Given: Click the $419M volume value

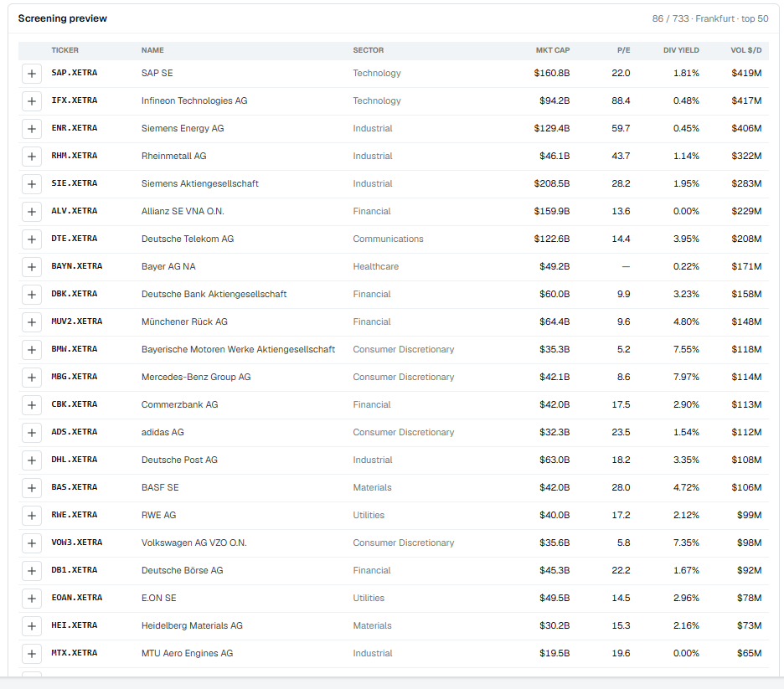Looking at the screenshot, I should [x=746, y=73].
